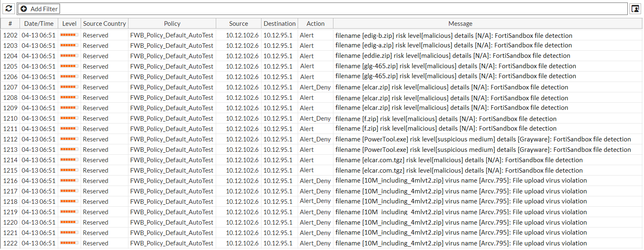Image resolution: width=644 pixels, height=250 pixels.
Task: Sort by the Date/Time column header
Action: (x=39, y=24)
